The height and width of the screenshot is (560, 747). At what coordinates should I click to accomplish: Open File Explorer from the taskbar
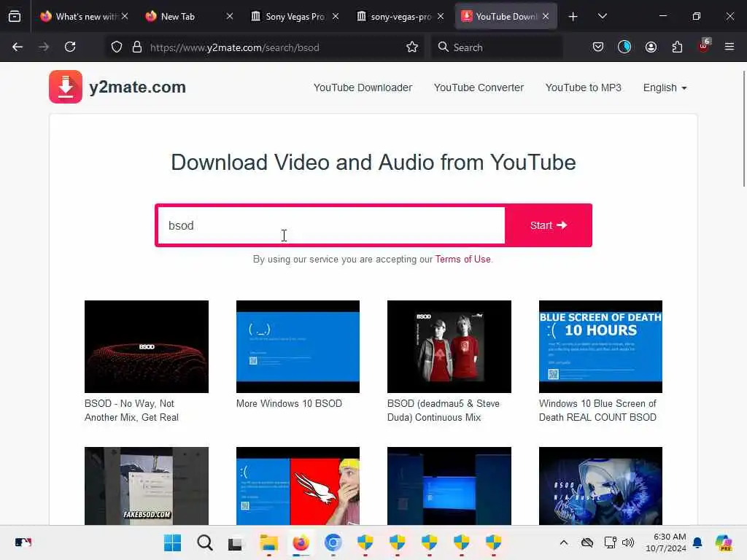[268, 542]
